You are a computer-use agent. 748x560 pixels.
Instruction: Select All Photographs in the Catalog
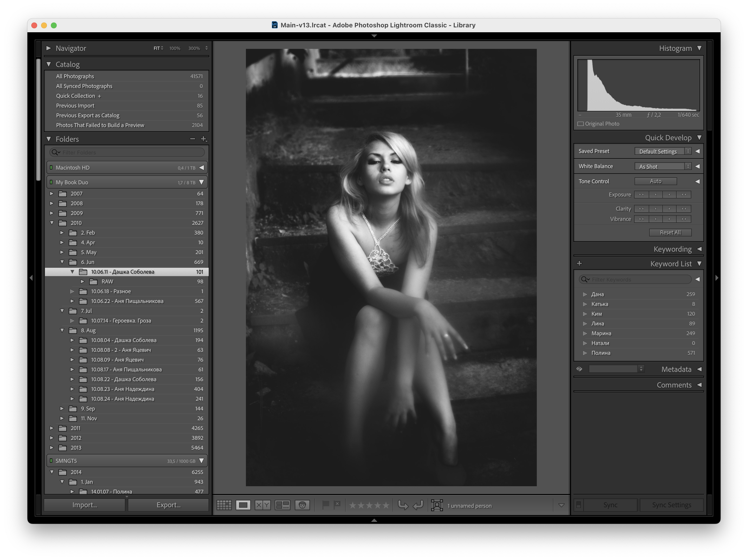pos(127,76)
